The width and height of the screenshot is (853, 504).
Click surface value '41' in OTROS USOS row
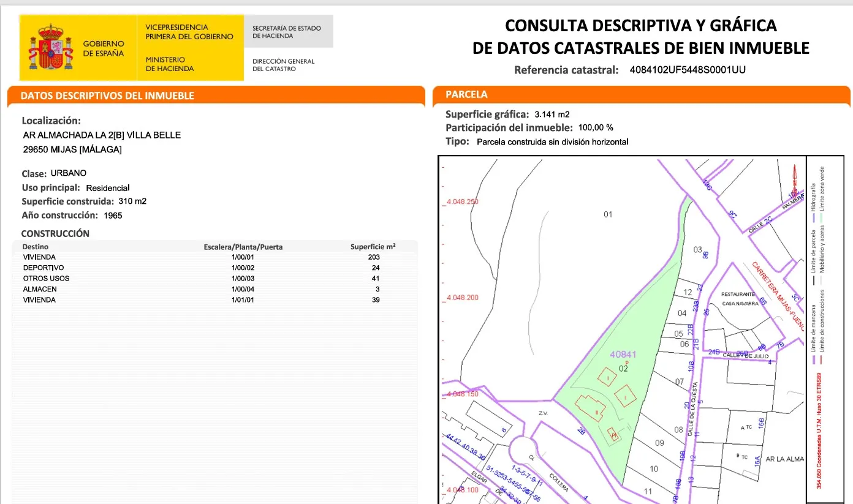tap(376, 279)
